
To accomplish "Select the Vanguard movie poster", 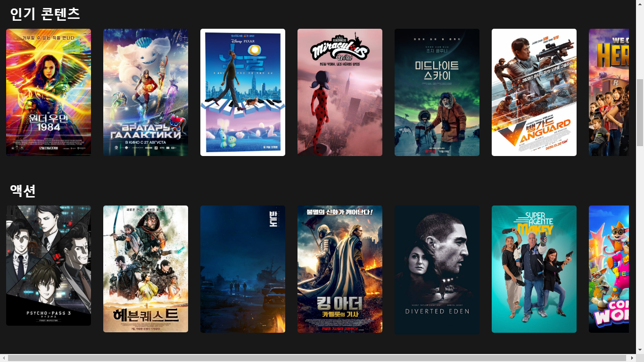I will click(534, 92).
